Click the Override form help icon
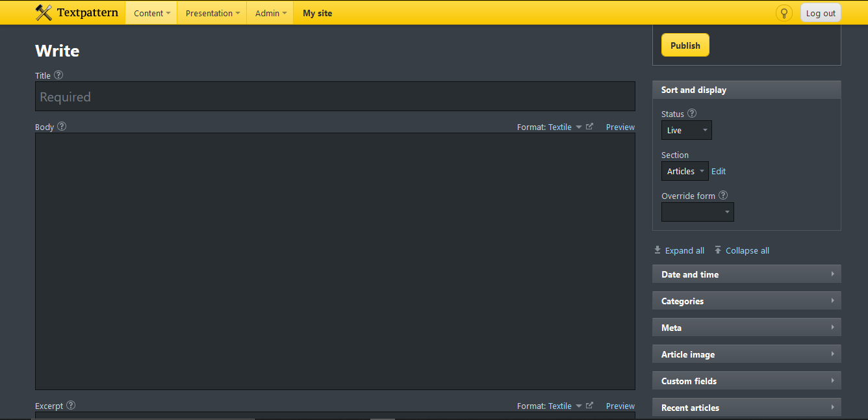 tap(723, 196)
